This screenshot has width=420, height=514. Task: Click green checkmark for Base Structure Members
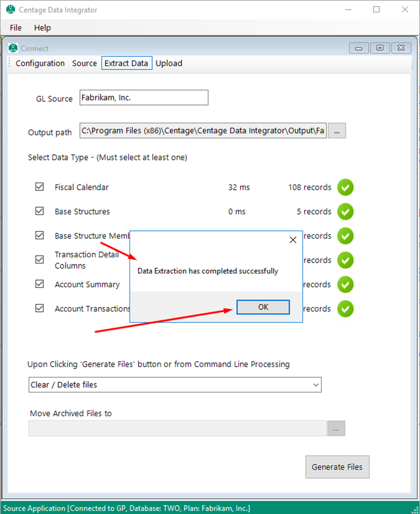pos(345,236)
